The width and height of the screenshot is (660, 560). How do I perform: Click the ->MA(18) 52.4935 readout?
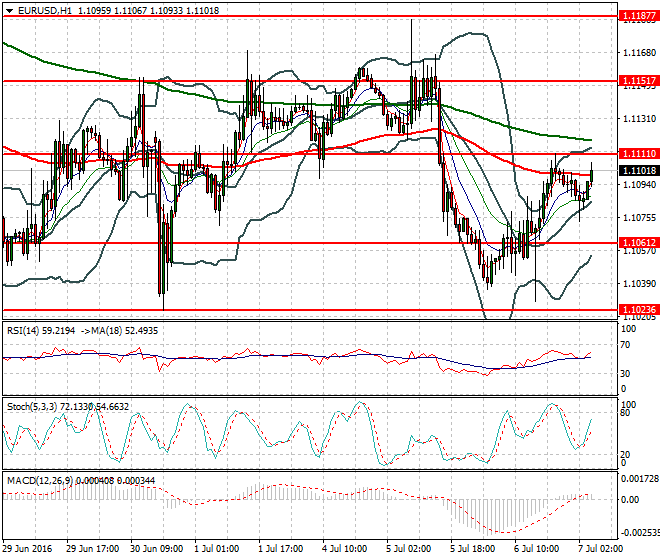(x=119, y=331)
